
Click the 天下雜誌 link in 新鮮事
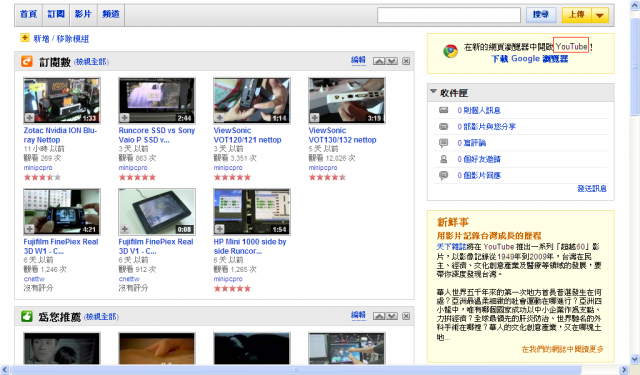click(x=451, y=247)
